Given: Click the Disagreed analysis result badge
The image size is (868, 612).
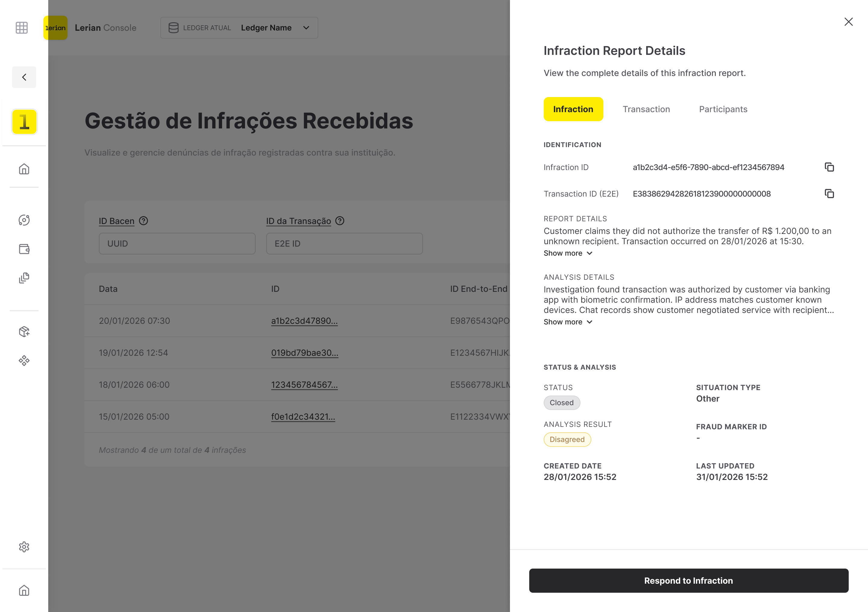Looking at the screenshot, I should click(x=567, y=440).
